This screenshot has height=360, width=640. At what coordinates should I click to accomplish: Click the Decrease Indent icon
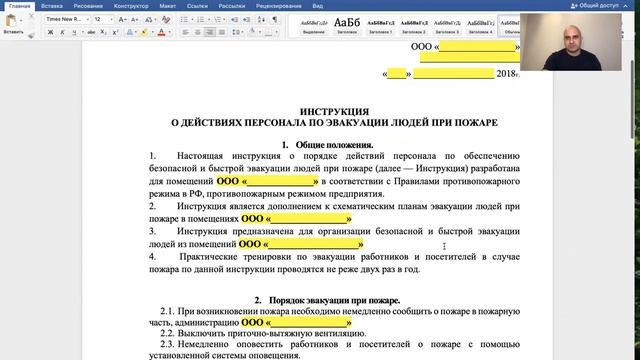coord(234,20)
